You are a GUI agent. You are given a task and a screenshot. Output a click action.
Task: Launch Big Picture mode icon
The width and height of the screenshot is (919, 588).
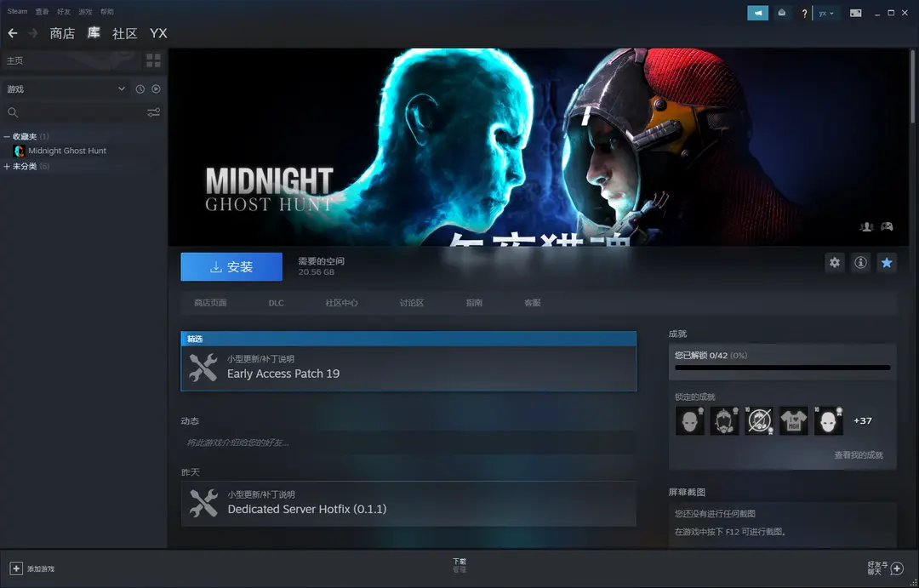pyautogui.click(x=856, y=13)
